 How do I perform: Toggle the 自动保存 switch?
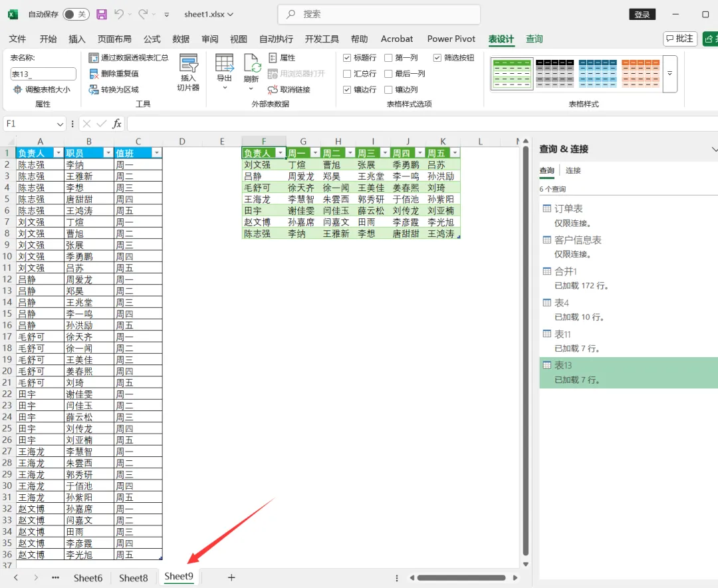pyautogui.click(x=76, y=14)
